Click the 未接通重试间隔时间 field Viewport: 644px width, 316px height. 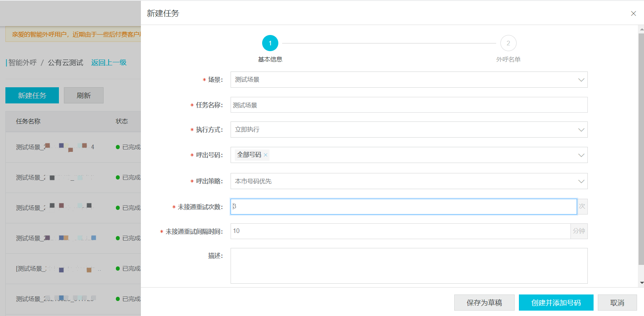coord(400,231)
